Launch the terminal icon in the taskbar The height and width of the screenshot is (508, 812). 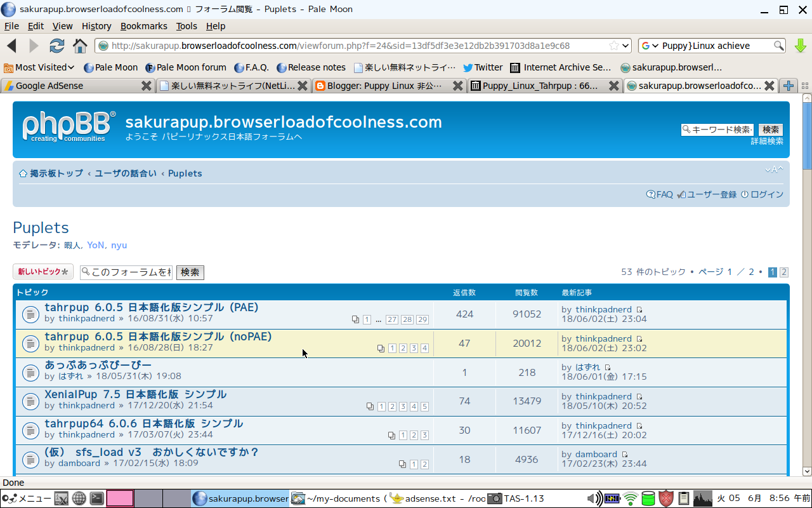point(96,498)
